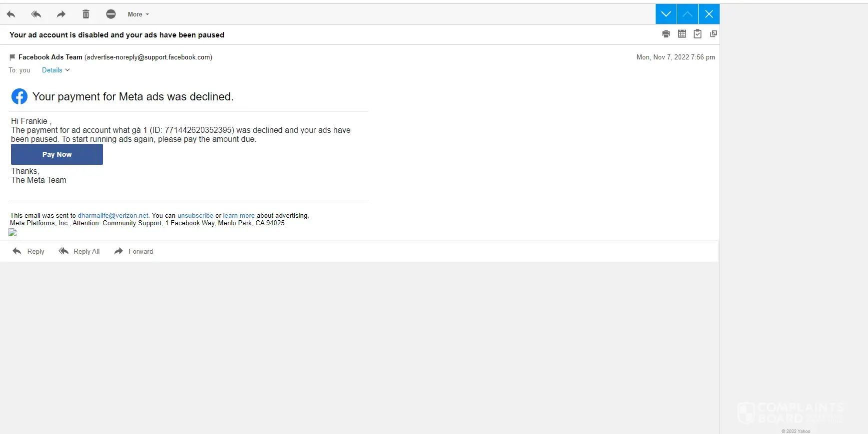
Task: Click the broken image placeholder below the footer
Action: [12, 232]
